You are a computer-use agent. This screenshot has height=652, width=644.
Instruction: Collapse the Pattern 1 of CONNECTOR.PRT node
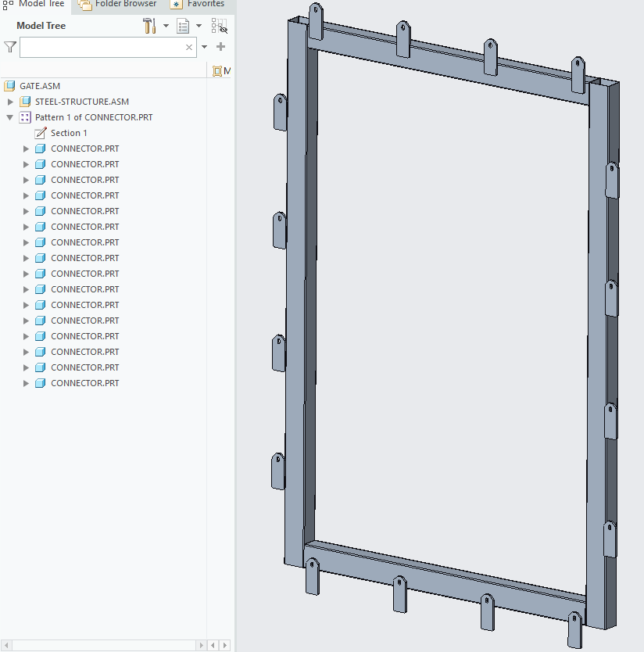(10, 117)
